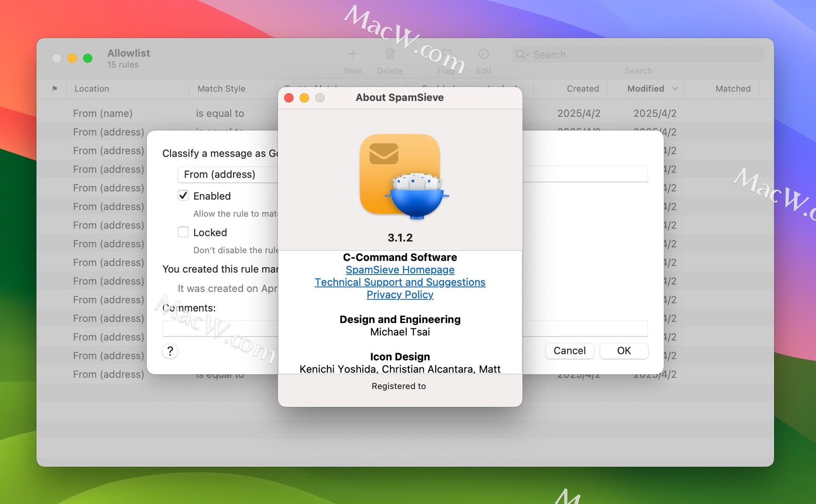Click the OK button in rule sheet
Image resolution: width=816 pixels, height=504 pixels.
click(624, 351)
